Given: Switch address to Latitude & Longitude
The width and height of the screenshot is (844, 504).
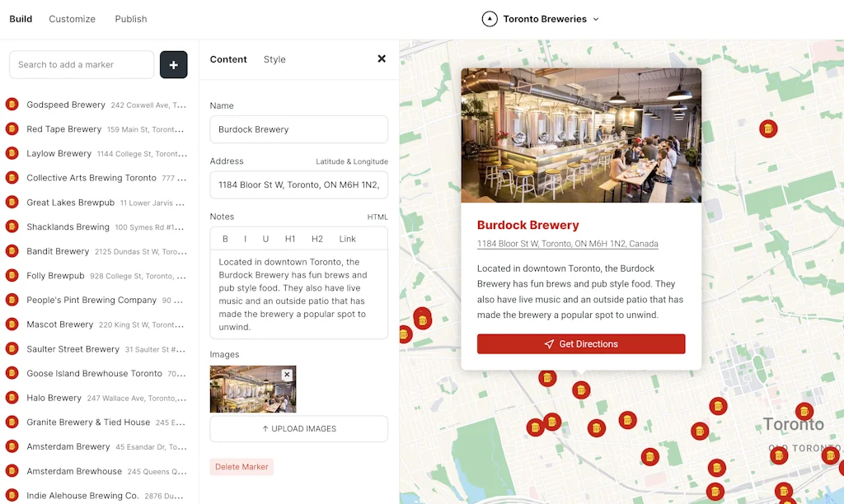Looking at the screenshot, I should coord(352,161).
